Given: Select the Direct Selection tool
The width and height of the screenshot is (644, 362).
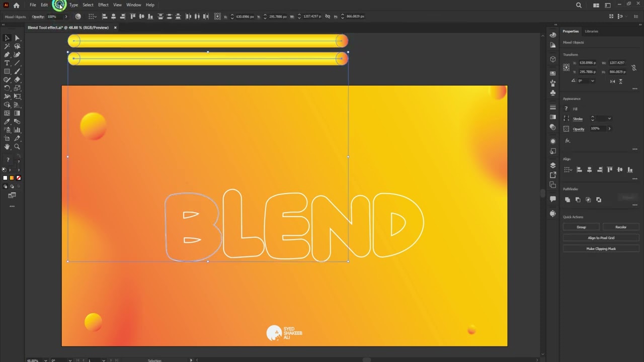Looking at the screenshot, I should coord(17,38).
